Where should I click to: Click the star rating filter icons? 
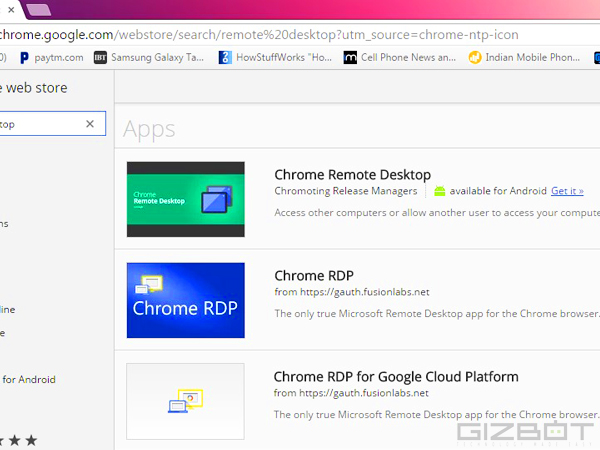pos(18,440)
